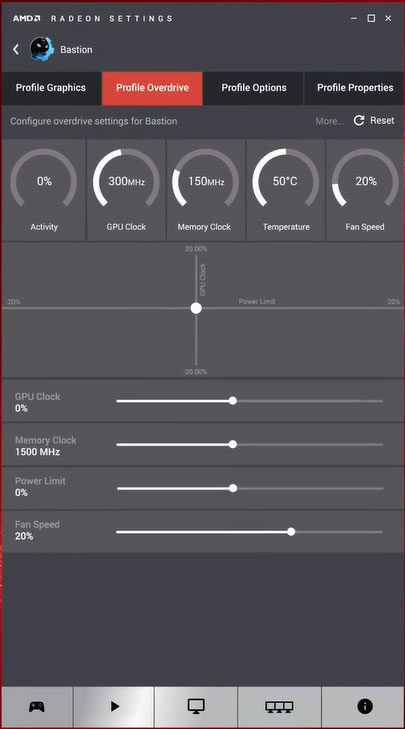Open the Video play section
Image resolution: width=405 pixels, height=729 pixels.
(114, 707)
